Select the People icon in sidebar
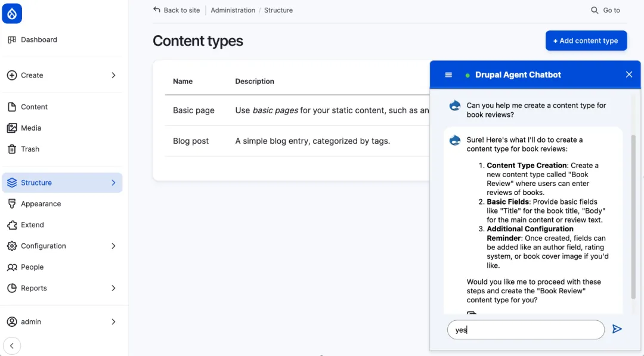This screenshot has width=644, height=356. pos(12,267)
